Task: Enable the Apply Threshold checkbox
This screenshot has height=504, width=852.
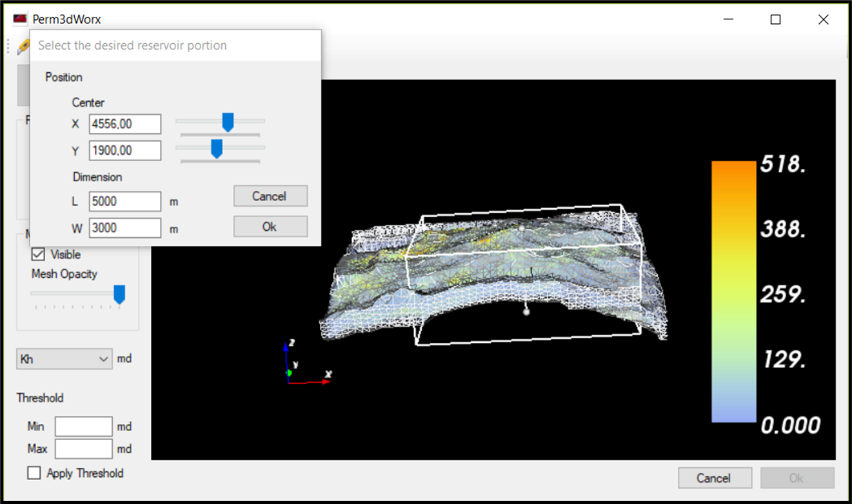Action: (34, 473)
